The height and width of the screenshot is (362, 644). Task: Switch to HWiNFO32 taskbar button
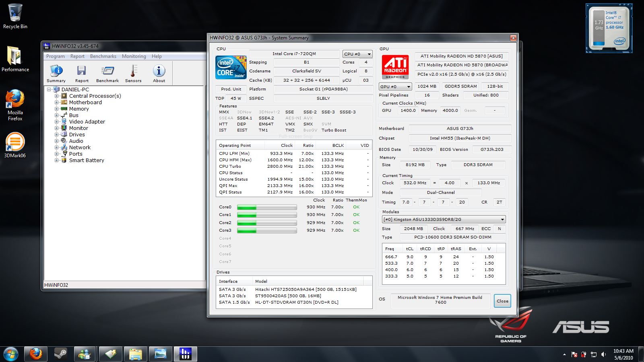[185, 354]
